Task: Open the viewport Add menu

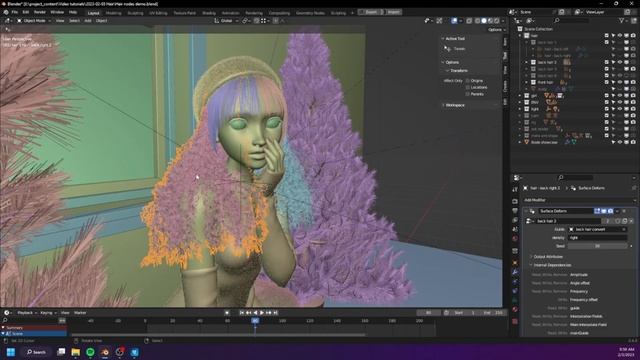Action: tap(88, 21)
